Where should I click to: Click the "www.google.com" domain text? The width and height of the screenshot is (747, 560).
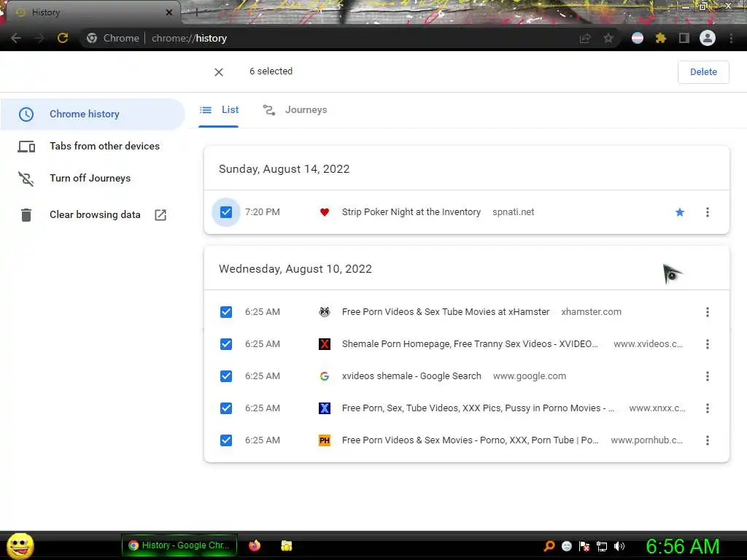coord(530,376)
